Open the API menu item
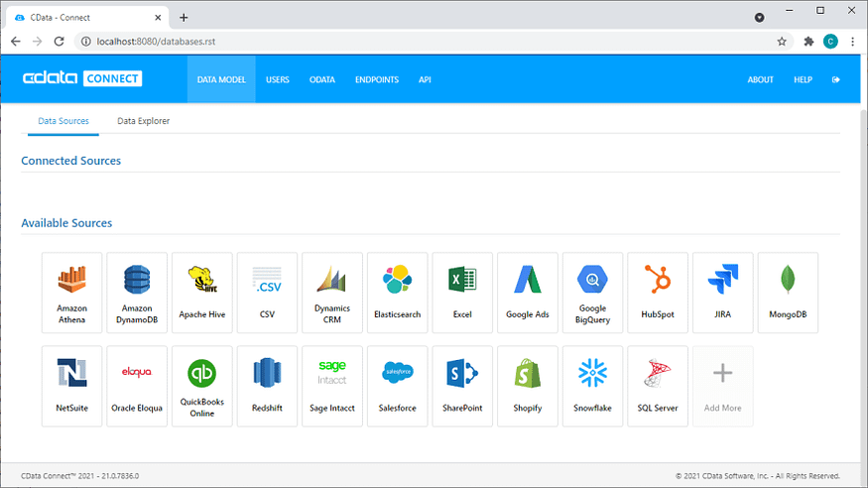Screen dimensions: 868x488 tap(425, 79)
